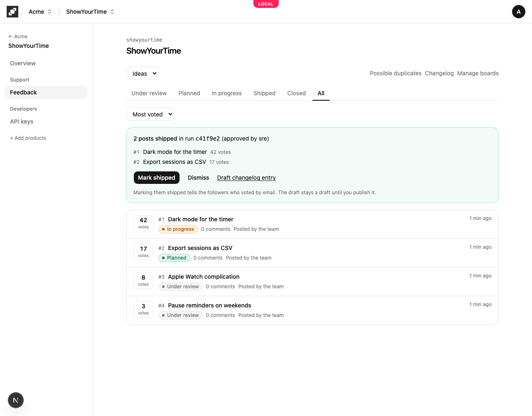Switch to the Closed tab

pyautogui.click(x=296, y=93)
